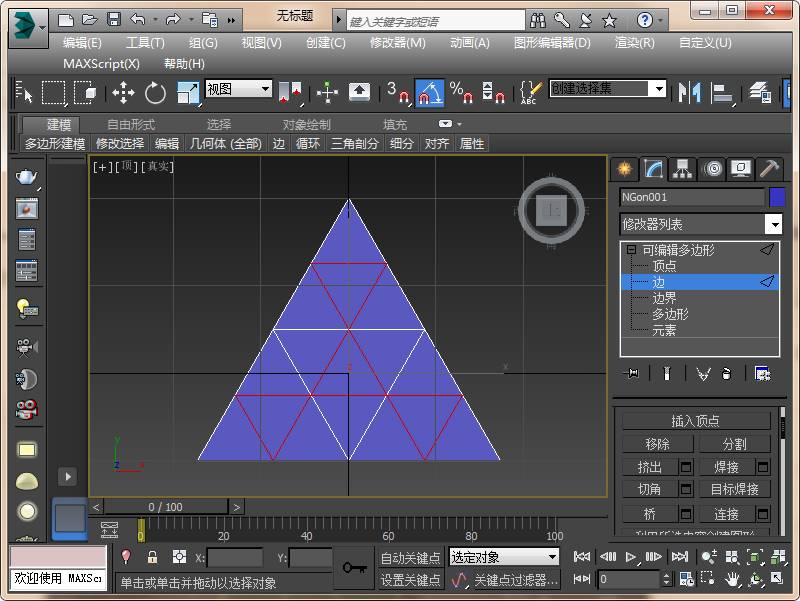
Task: Click edit named selection sets icon
Action: tap(530, 92)
